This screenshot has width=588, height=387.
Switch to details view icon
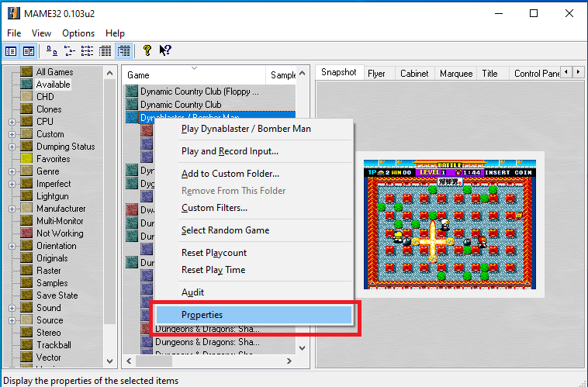click(105, 50)
